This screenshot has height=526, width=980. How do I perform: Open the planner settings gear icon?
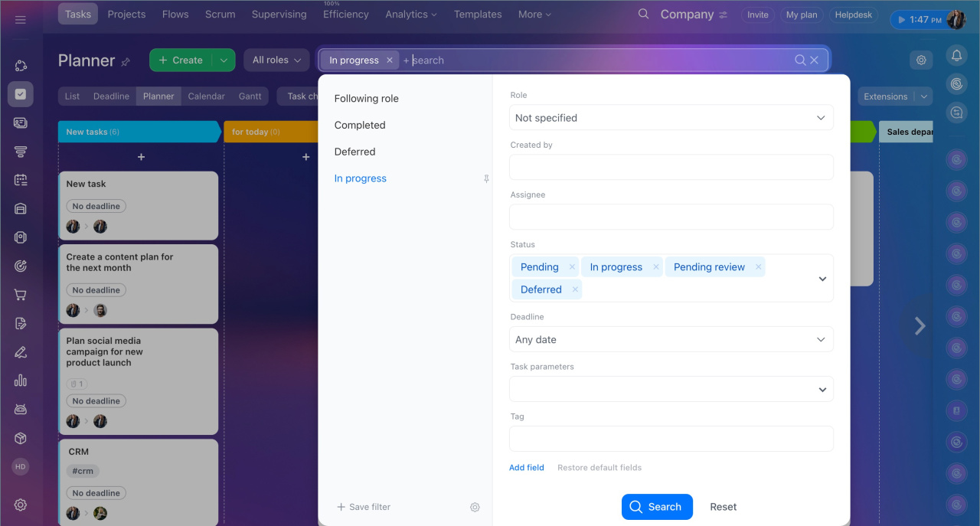(921, 60)
